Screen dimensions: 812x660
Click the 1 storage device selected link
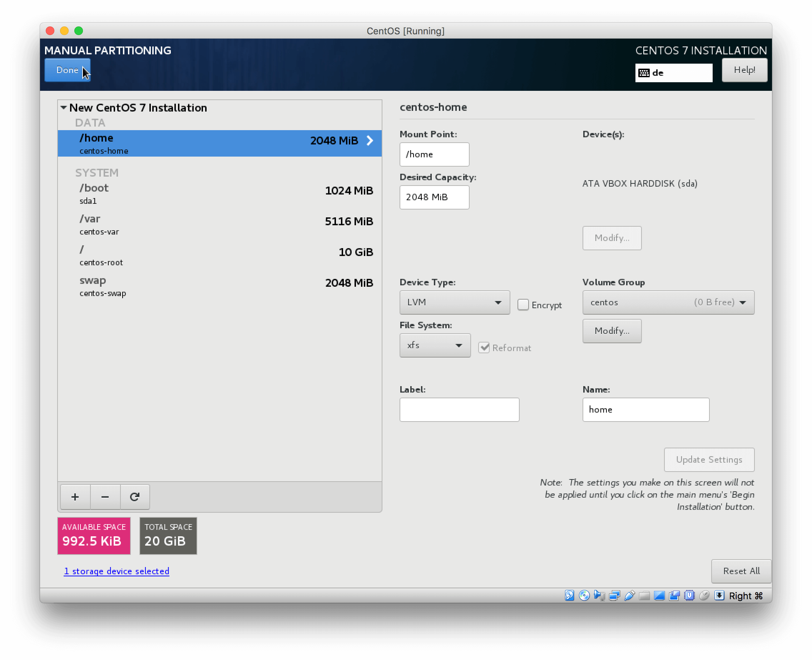(x=116, y=571)
